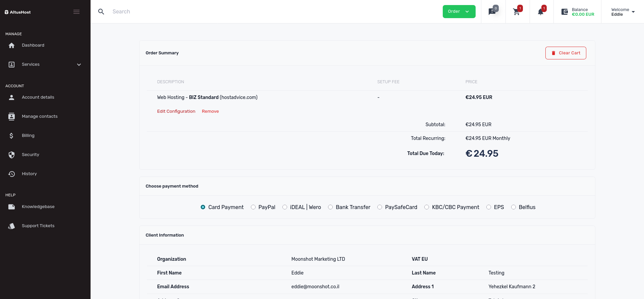Click the Billing dollar icon
The image size is (644, 299).
12,136
